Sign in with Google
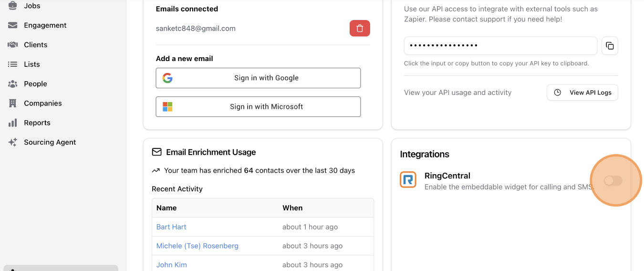 tap(258, 78)
